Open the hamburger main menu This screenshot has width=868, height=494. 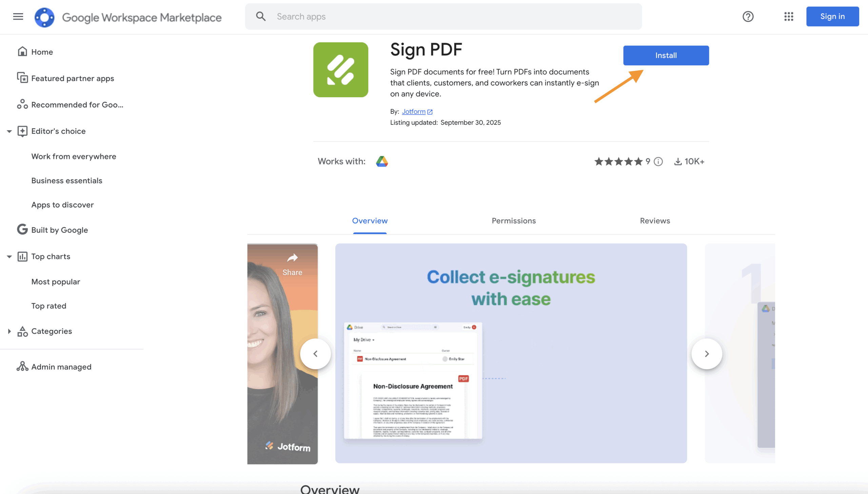18,16
